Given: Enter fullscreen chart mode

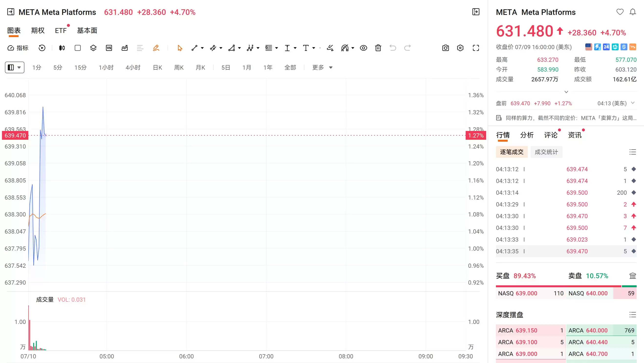Looking at the screenshot, I should pyautogui.click(x=476, y=48).
